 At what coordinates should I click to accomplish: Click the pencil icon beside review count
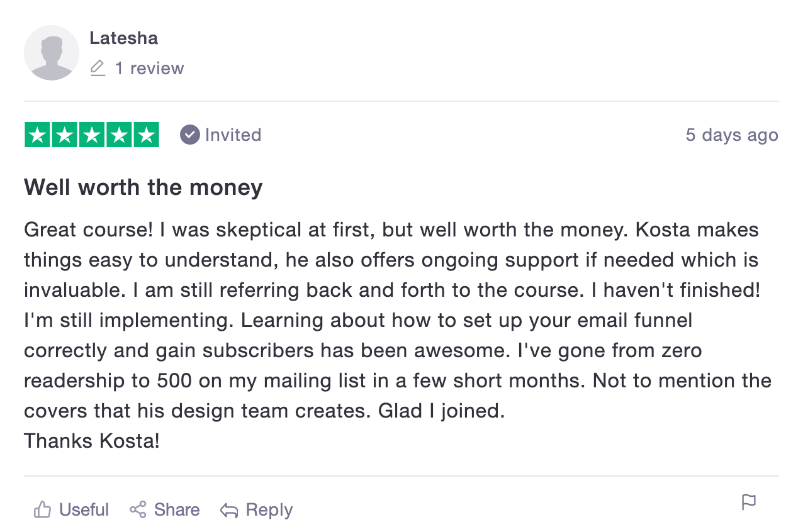point(98,68)
